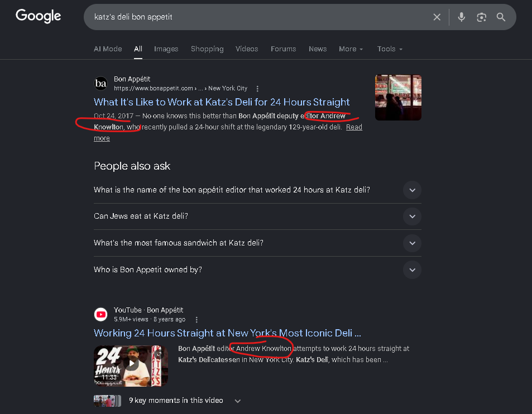Click the Bon Appétit 'ba' favicon
The image size is (532, 414).
click(101, 83)
